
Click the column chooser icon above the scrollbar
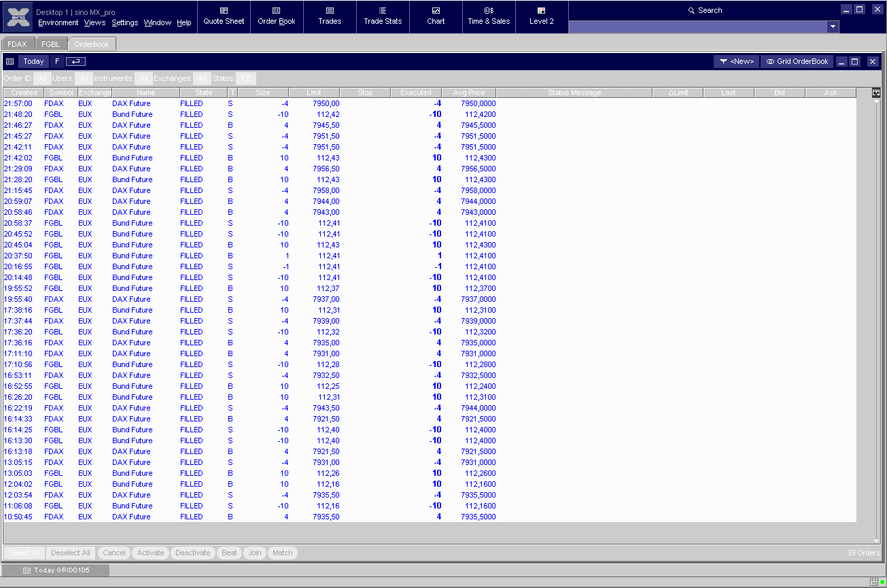[x=876, y=92]
